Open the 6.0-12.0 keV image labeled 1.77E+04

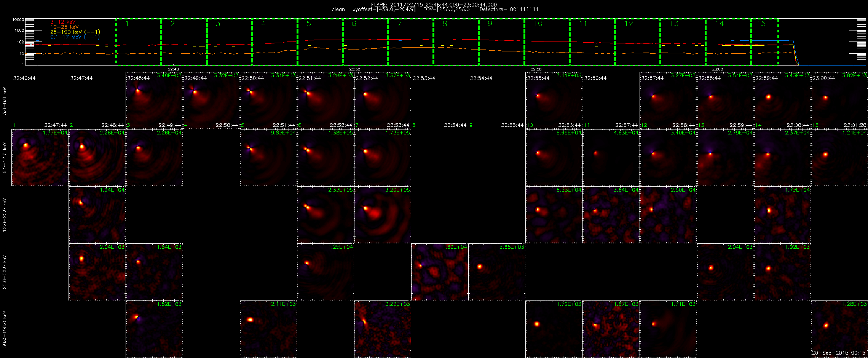[40, 158]
